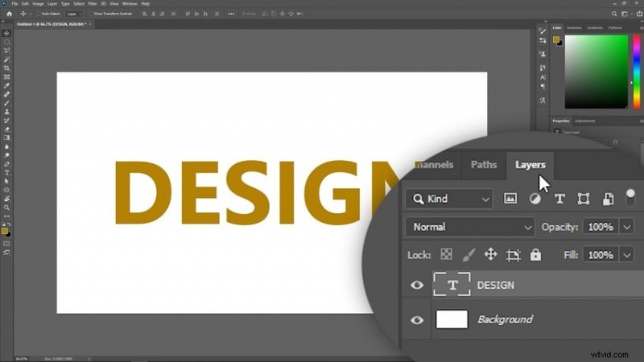The image size is (644, 362).
Task: Select the Eraser tool
Action: (6, 130)
